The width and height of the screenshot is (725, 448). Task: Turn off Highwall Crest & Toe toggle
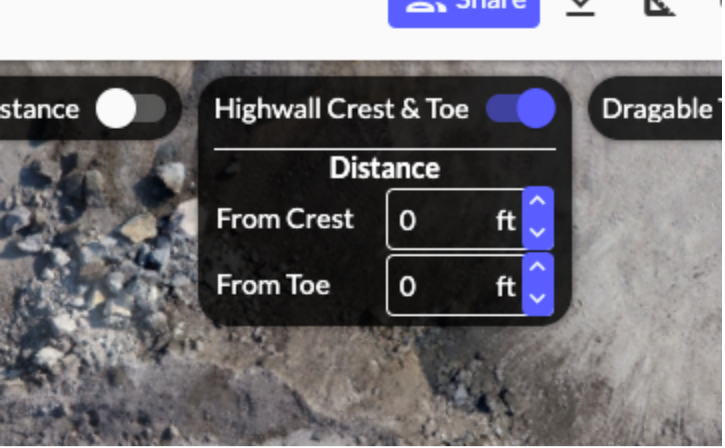coord(521,109)
